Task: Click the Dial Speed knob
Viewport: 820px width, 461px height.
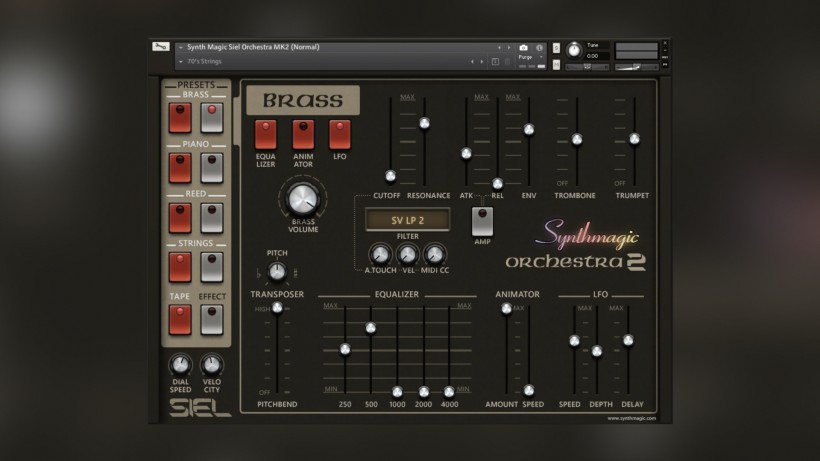Action: click(x=179, y=364)
